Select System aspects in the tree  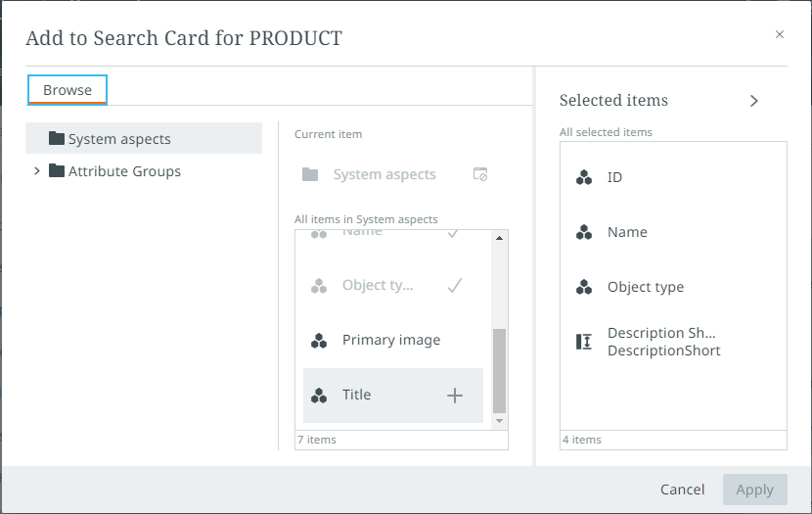[x=119, y=139]
